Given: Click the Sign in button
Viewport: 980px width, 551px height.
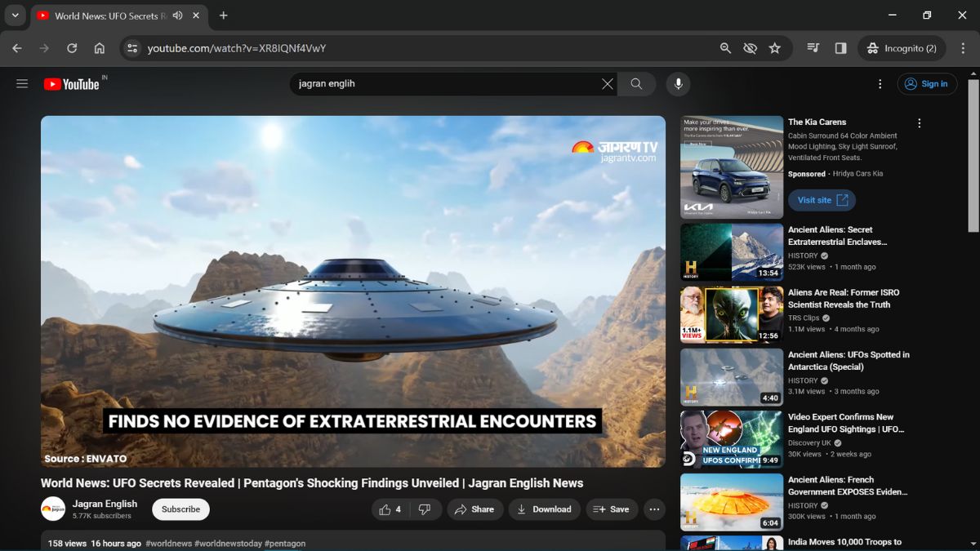Looking at the screenshot, I should (x=927, y=84).
